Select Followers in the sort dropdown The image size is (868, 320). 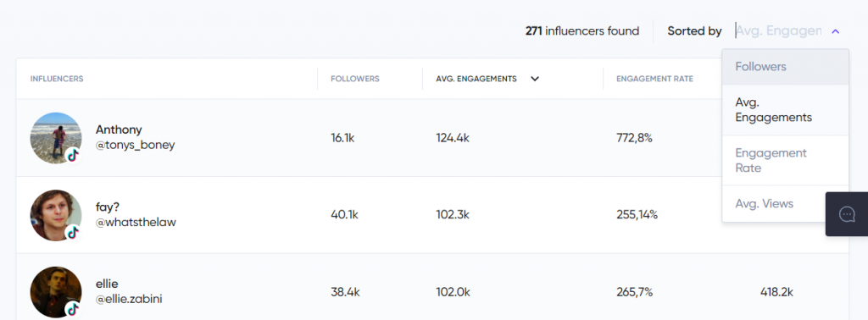point(785,67)
